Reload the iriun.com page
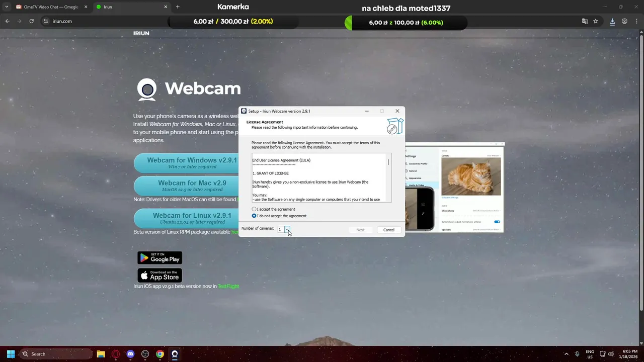This screenshot has width=644, height=362. (x=31, y=21)
